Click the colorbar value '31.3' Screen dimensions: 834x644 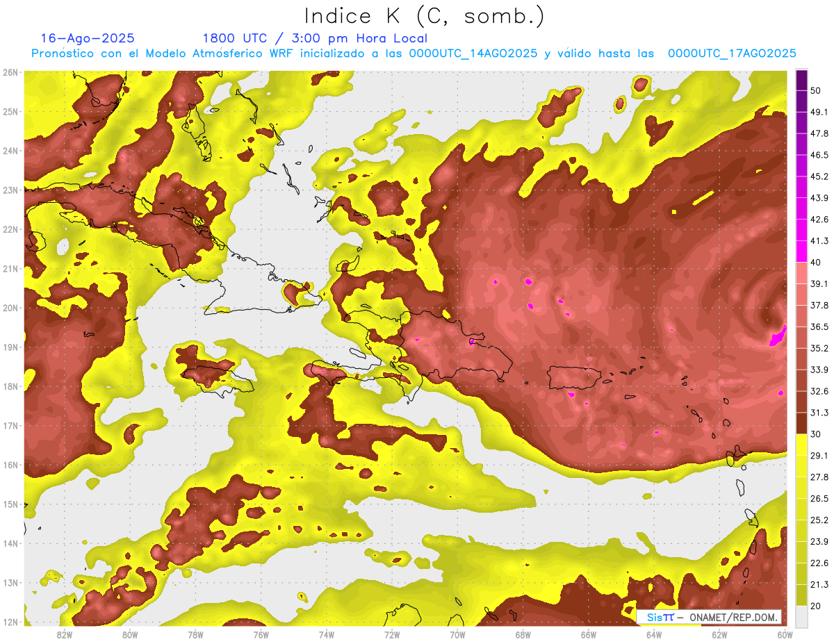point(819,413)
